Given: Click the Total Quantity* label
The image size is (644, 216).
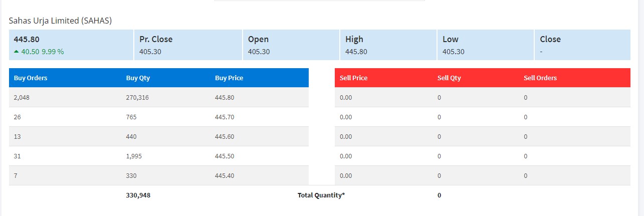Looking at the screenshot, I should coord(321,195).
